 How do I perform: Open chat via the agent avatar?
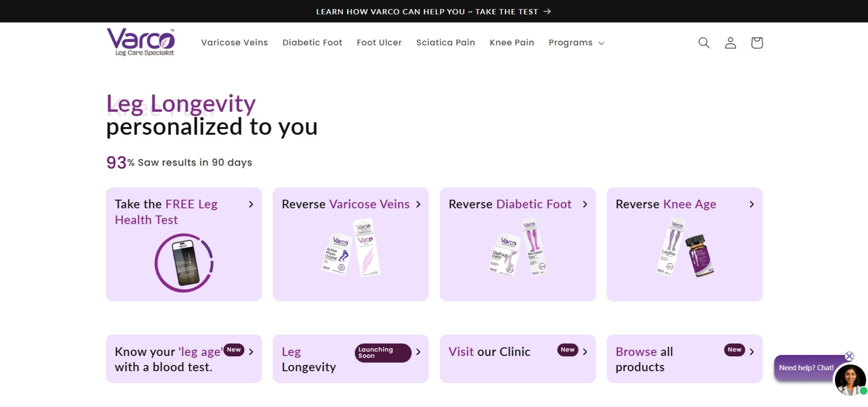click(850, 380)
